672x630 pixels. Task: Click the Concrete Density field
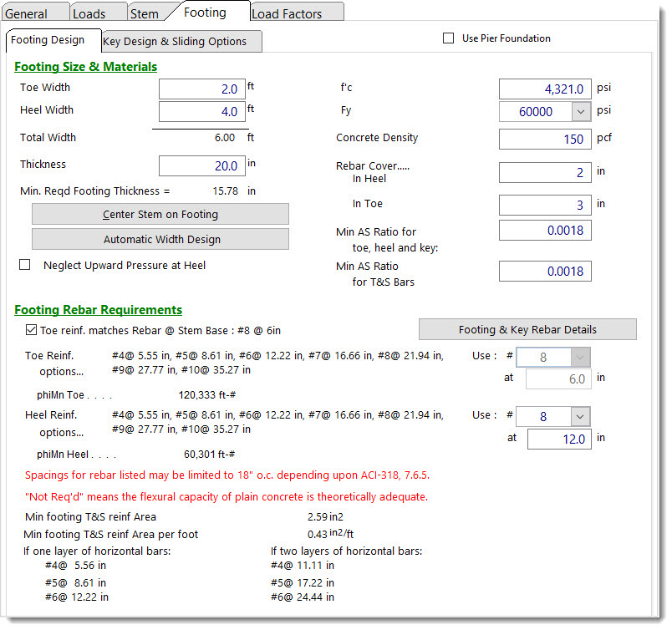[x=545, y=139]
